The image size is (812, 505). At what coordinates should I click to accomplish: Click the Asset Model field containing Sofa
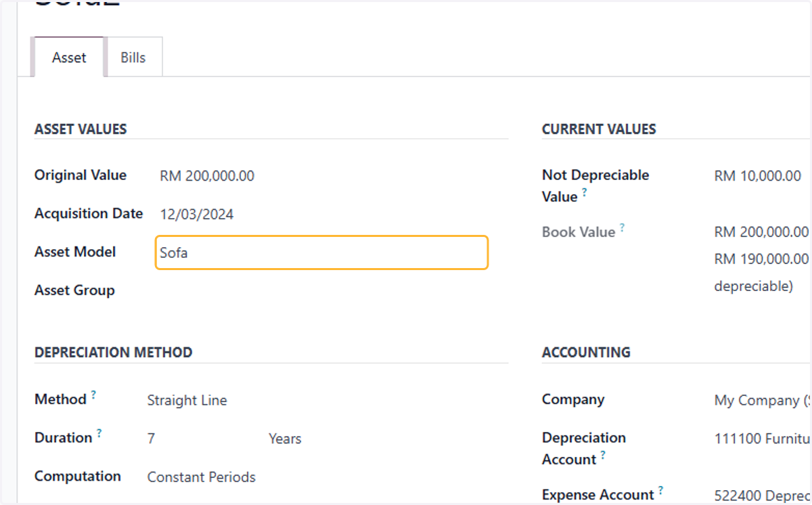[x=321, y=252]
